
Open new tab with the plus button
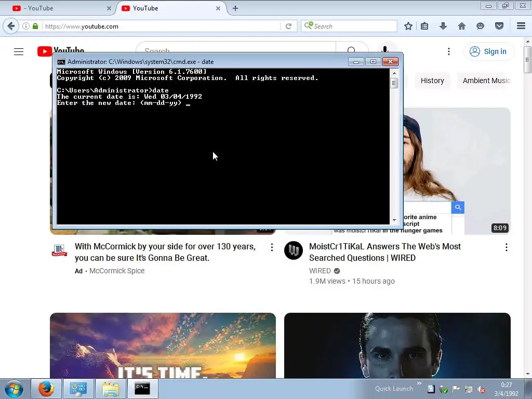(x=235, y=8)
